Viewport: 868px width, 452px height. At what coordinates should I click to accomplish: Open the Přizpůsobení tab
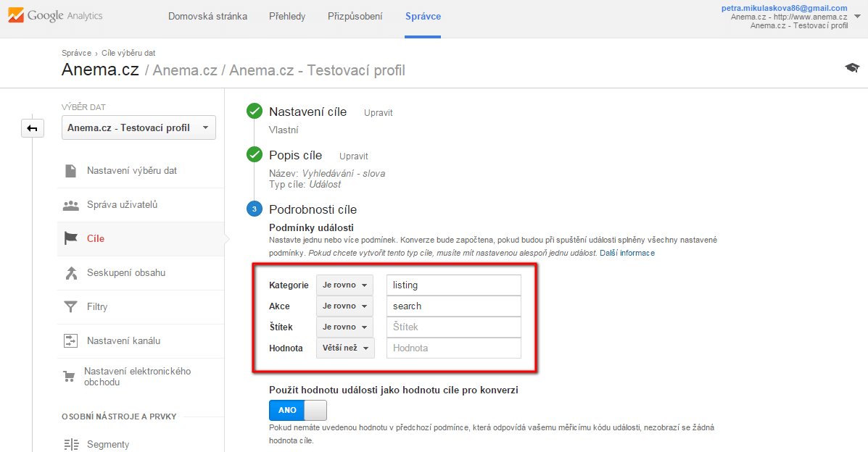coord(355,17)
